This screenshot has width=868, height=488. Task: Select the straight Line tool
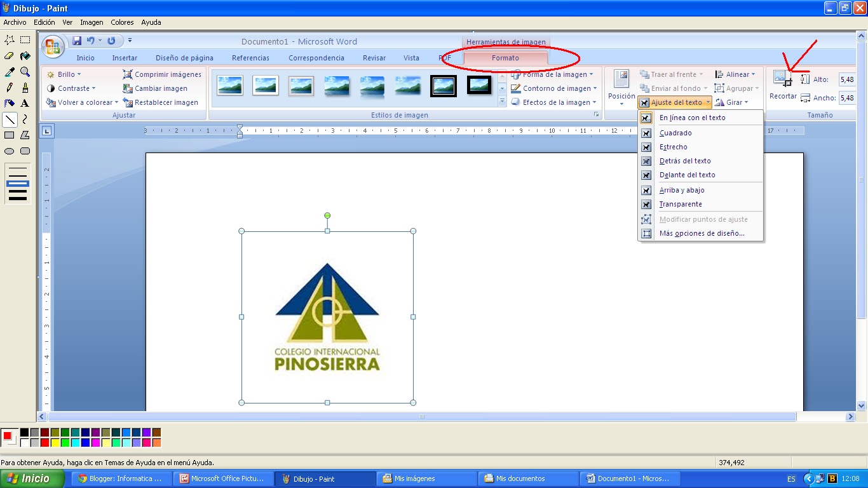point(10,119)
